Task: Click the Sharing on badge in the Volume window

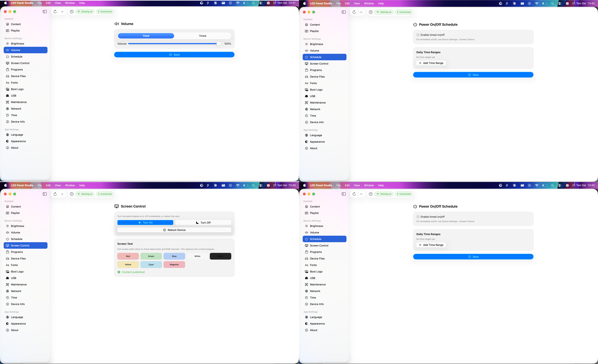Action: point(85,12)
